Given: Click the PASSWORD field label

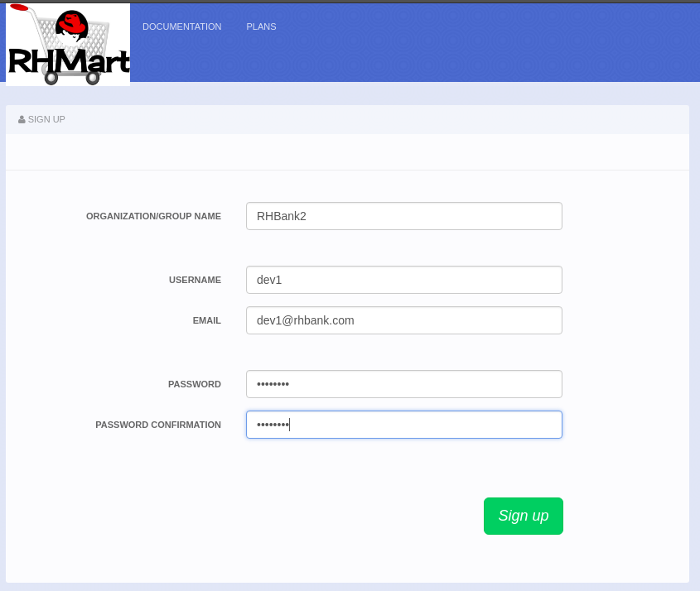Looking at the screenshot, I should (194, 384).
